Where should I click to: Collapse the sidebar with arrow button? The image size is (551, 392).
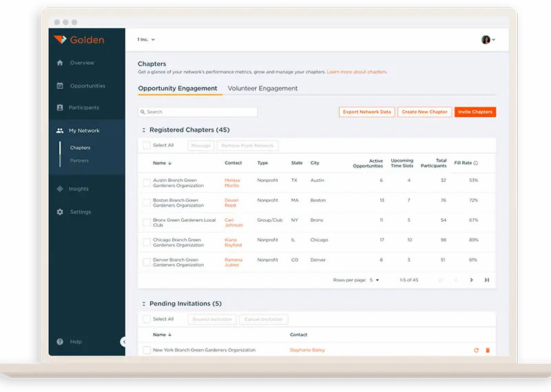[x=123, y=342]
